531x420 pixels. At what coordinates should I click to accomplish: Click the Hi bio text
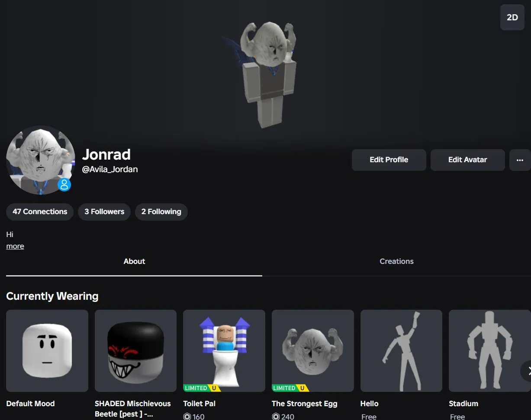pos(10,234)
